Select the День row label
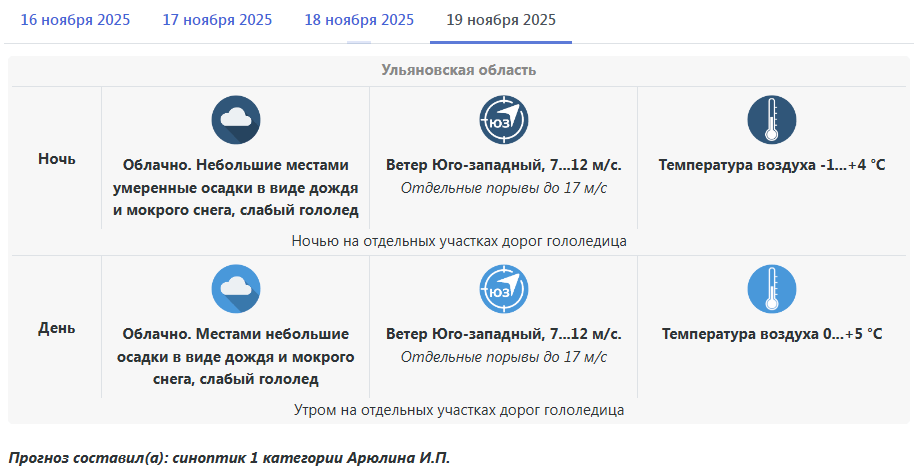This screenshot has height=475, width=917. (57, 328)
